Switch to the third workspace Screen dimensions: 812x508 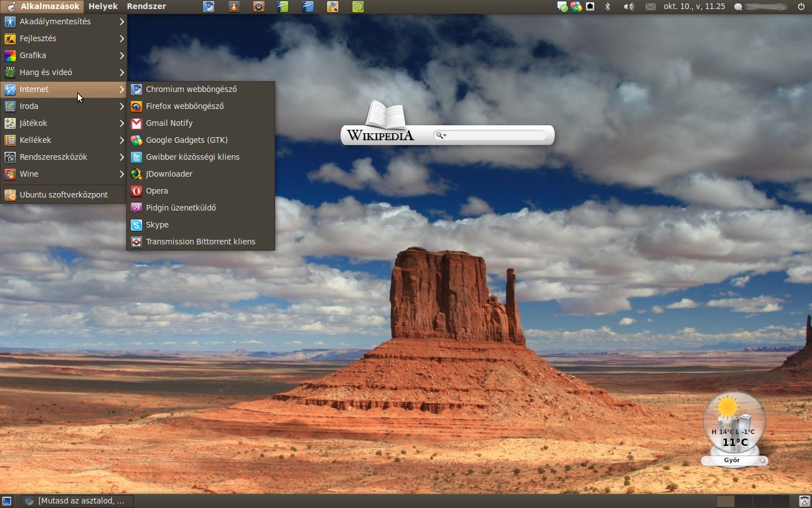(x=761, y=501)
